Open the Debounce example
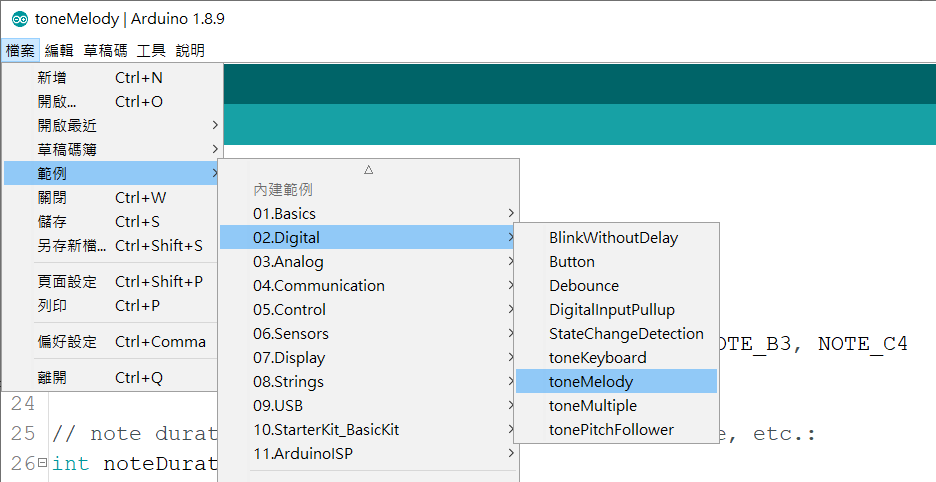 [616, 285]
